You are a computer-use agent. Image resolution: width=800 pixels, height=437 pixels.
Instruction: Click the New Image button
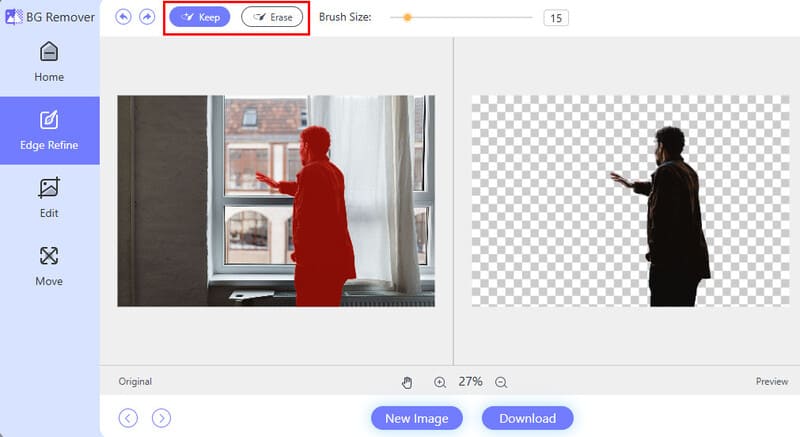417,418
